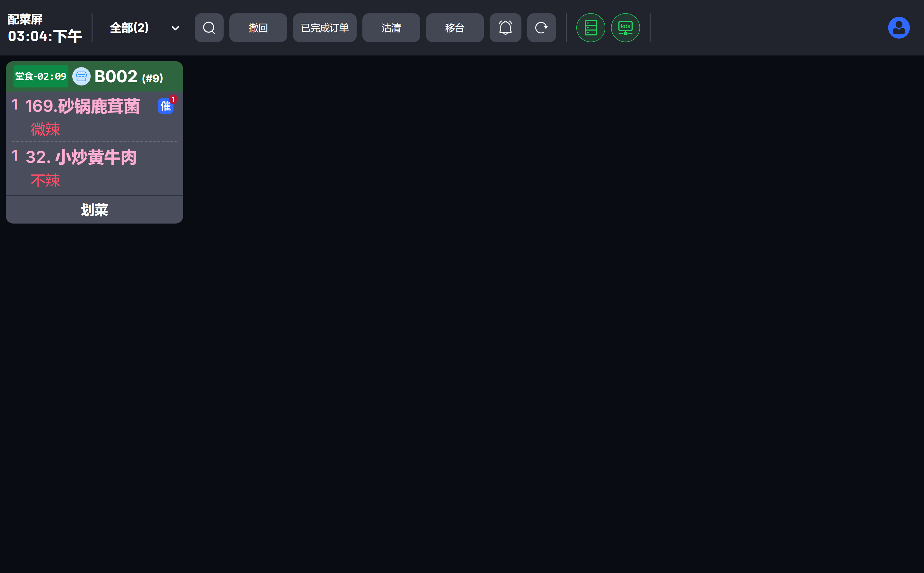Select the green list layout icon
This screenshot has width=924, height=573.
pyautogui.click(x=591, y=28)
